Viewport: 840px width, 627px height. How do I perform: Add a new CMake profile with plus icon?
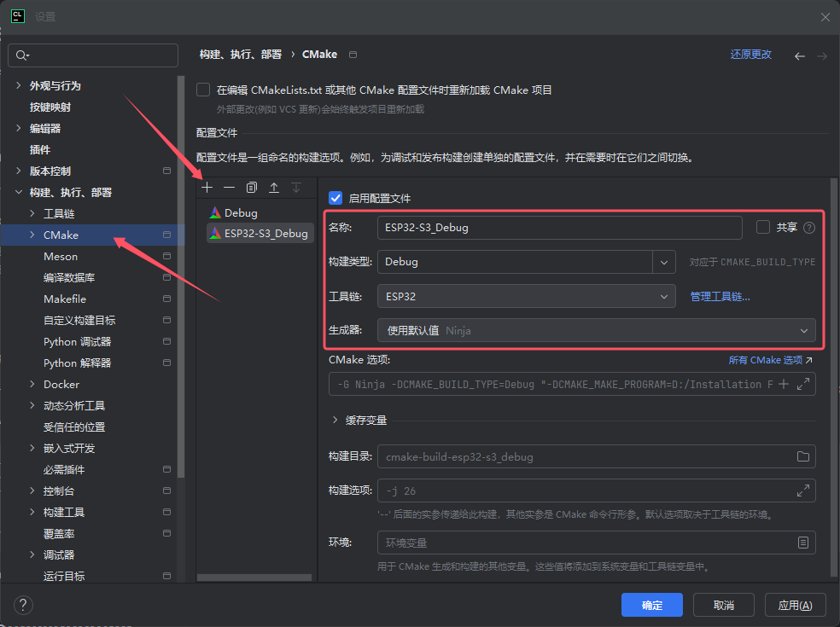point(207,188)
